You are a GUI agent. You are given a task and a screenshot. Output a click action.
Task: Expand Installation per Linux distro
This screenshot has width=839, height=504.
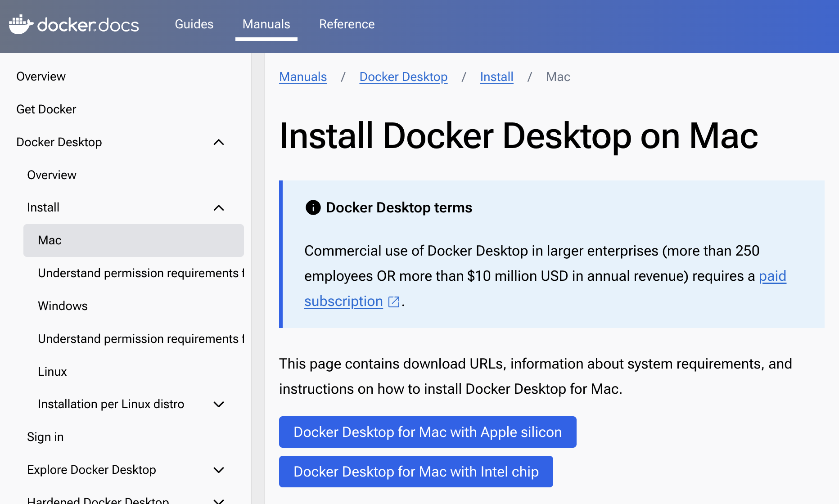[x=219, y=404]
